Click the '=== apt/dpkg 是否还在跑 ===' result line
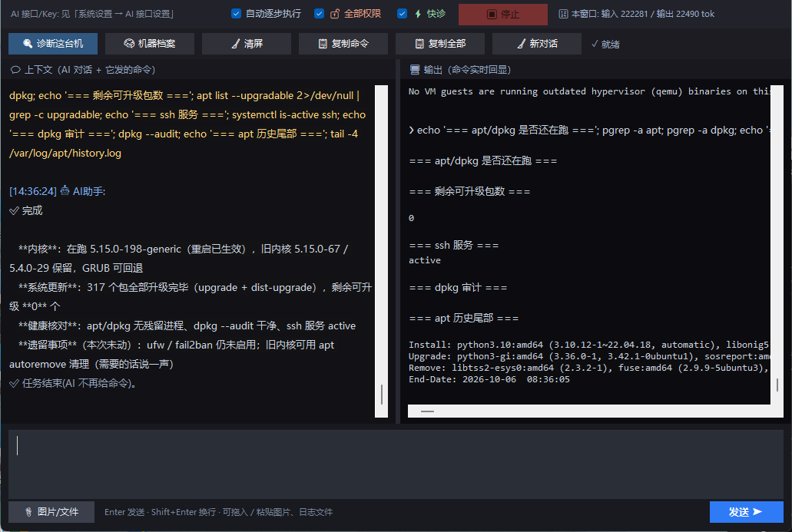This screenshot has width=792, height=532. [483, 161]
